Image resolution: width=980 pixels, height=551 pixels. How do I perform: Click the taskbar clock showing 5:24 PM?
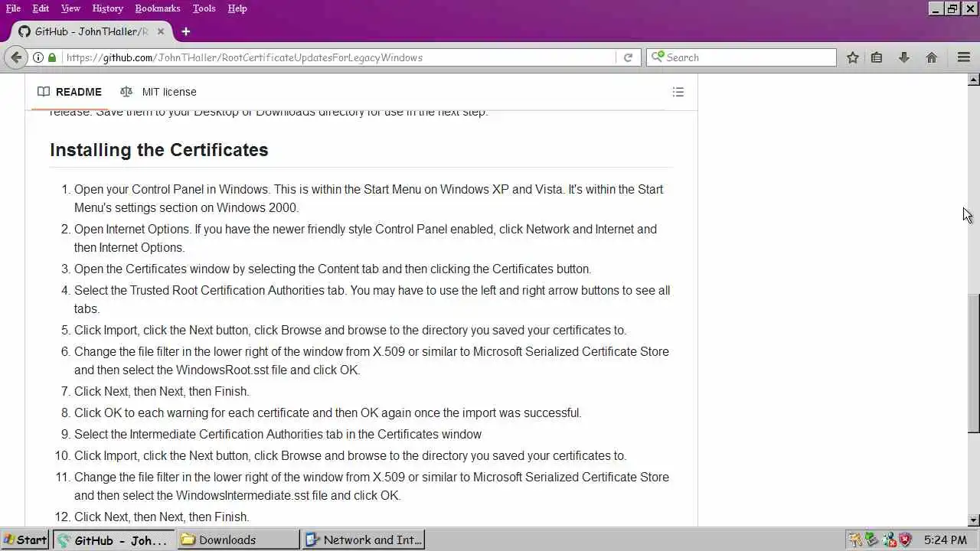(x=945, y=540)
